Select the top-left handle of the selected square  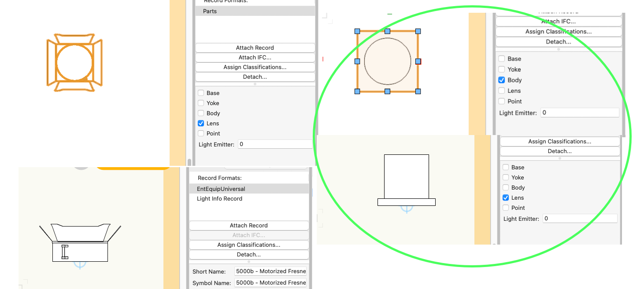click(x=357, y=31)
